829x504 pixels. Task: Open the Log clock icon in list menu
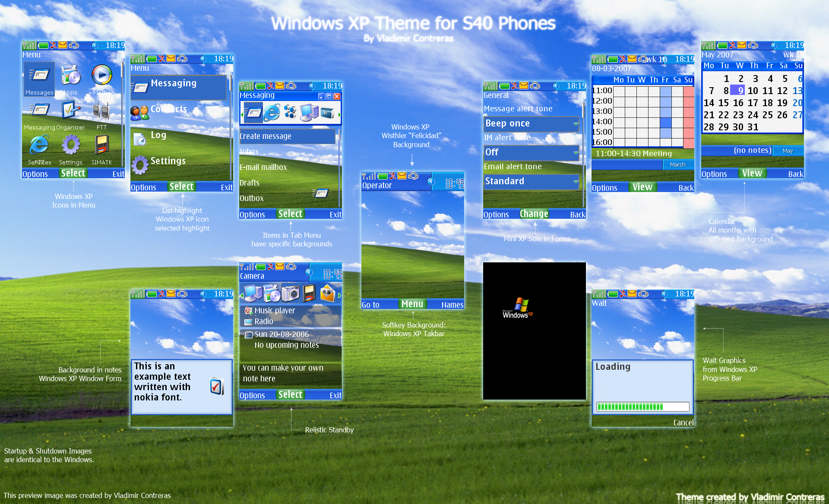(x=139, y=139)
